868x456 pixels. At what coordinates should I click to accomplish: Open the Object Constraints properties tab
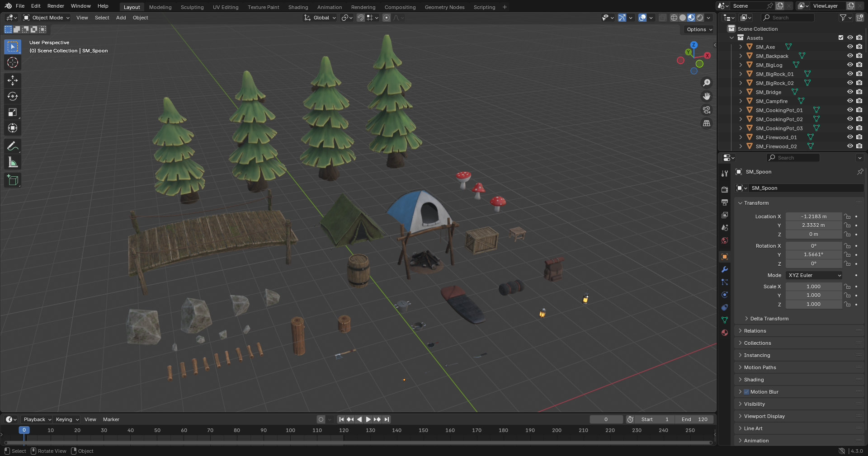725,307
